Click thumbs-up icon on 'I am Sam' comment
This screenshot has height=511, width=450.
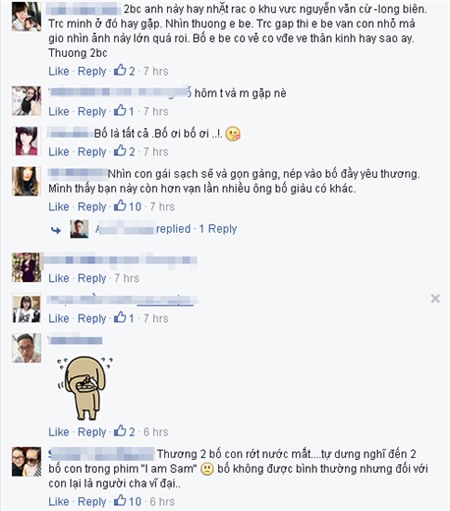[x=120, y=501]
